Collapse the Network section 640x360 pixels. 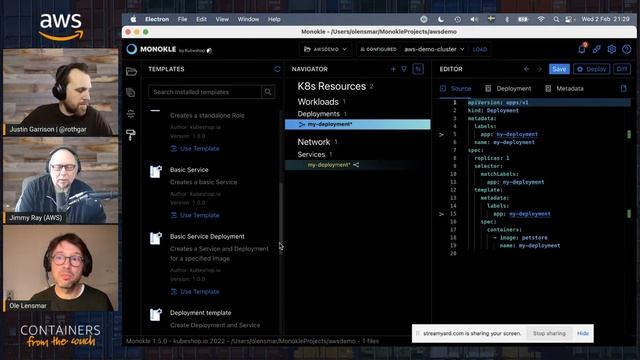pos(313,142)
